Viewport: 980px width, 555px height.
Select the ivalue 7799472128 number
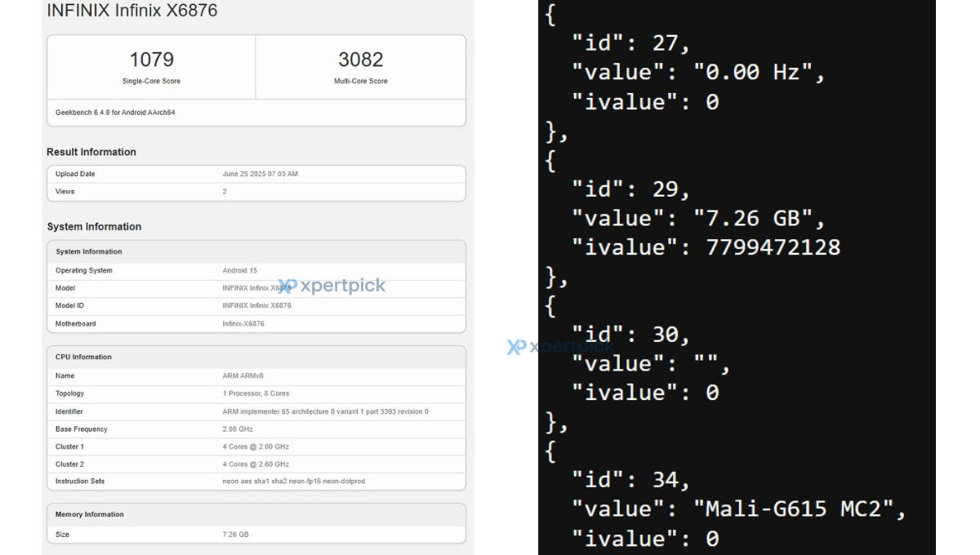pos(773,246)
